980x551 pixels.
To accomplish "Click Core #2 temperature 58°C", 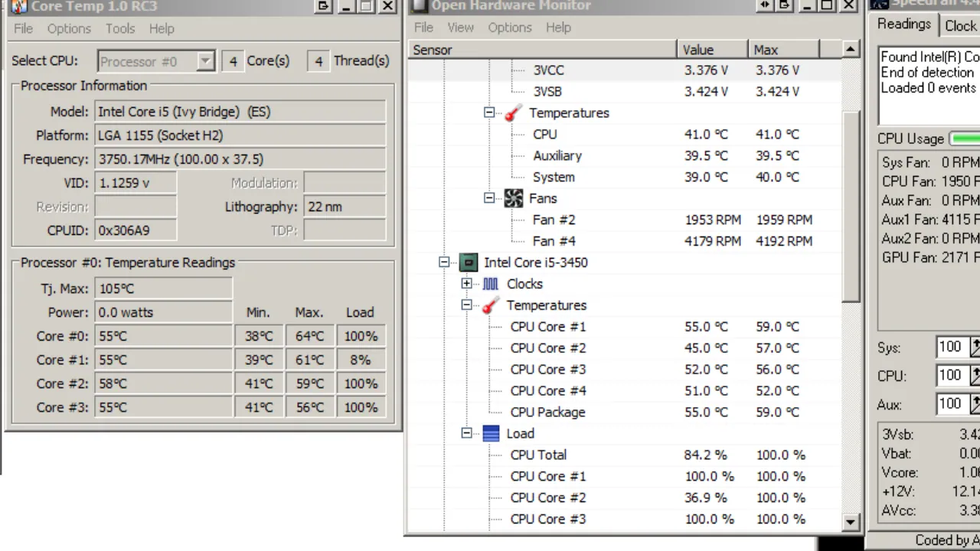I will (x=163, y=383).
